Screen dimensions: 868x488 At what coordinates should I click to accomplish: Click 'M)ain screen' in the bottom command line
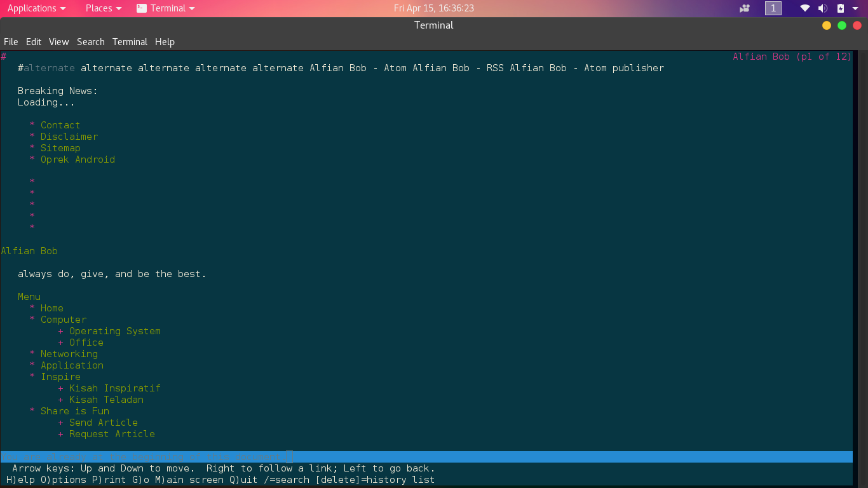[x=189, y=480]
